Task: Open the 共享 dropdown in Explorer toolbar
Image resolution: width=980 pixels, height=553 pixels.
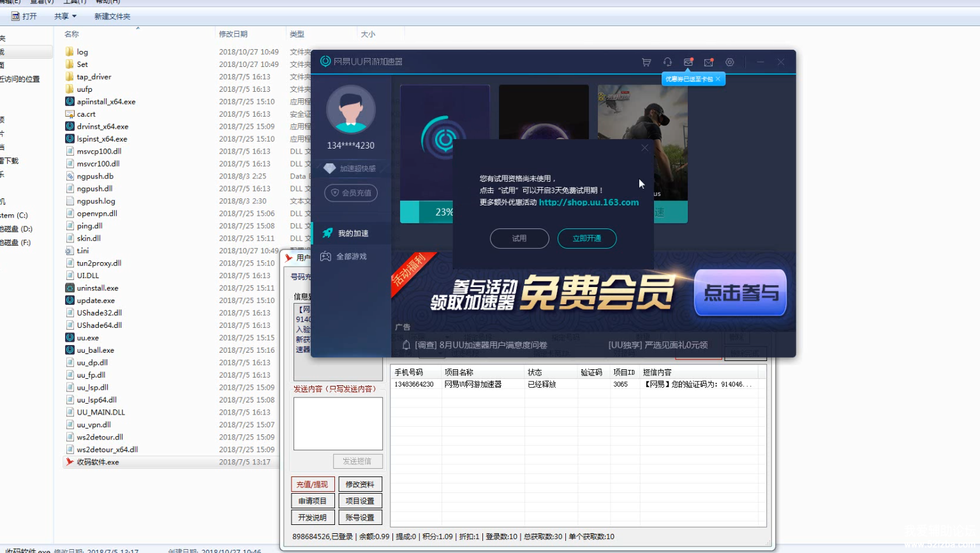Action: point(65,17)
